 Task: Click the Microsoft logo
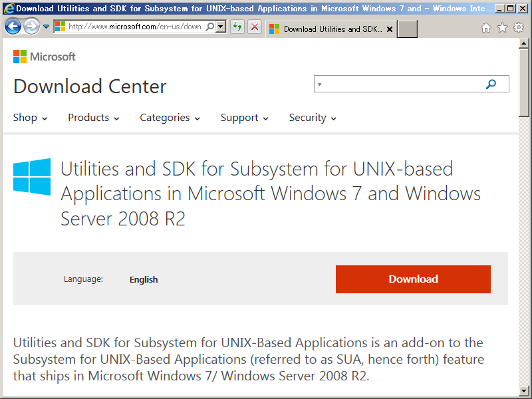[x=45, y=57]
